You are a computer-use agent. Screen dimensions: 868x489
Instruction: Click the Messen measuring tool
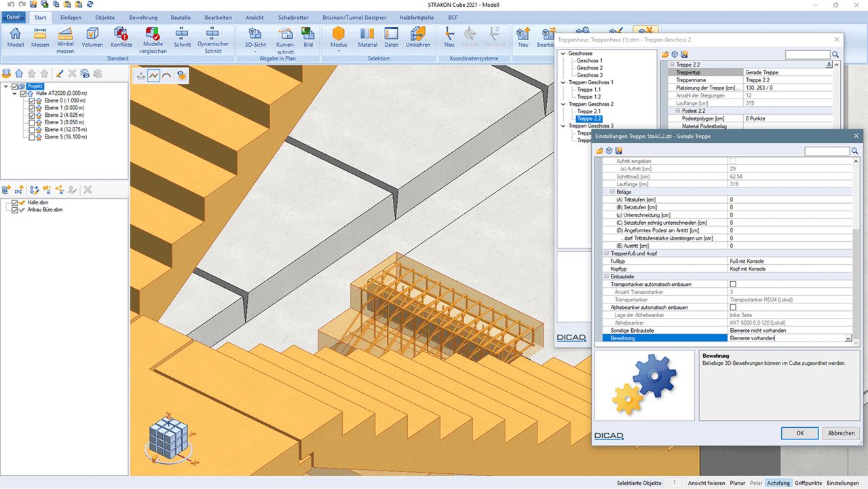40,37
